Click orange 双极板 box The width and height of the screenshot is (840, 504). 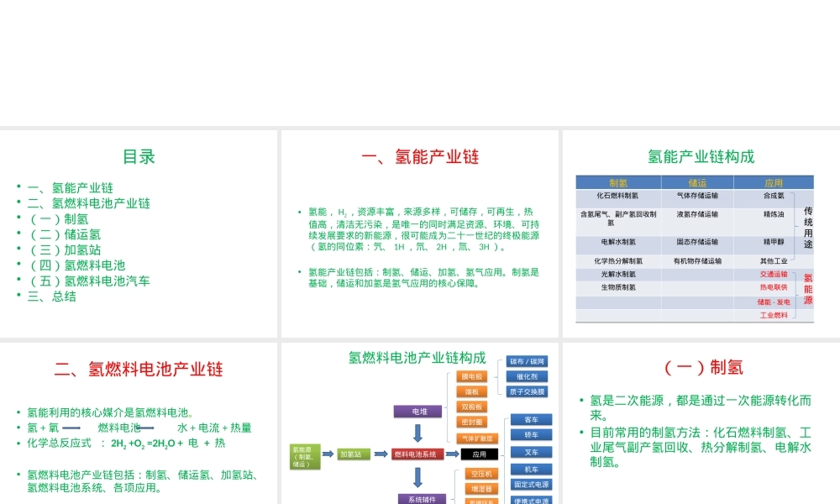pyautogui.click(x=472, y=407)
